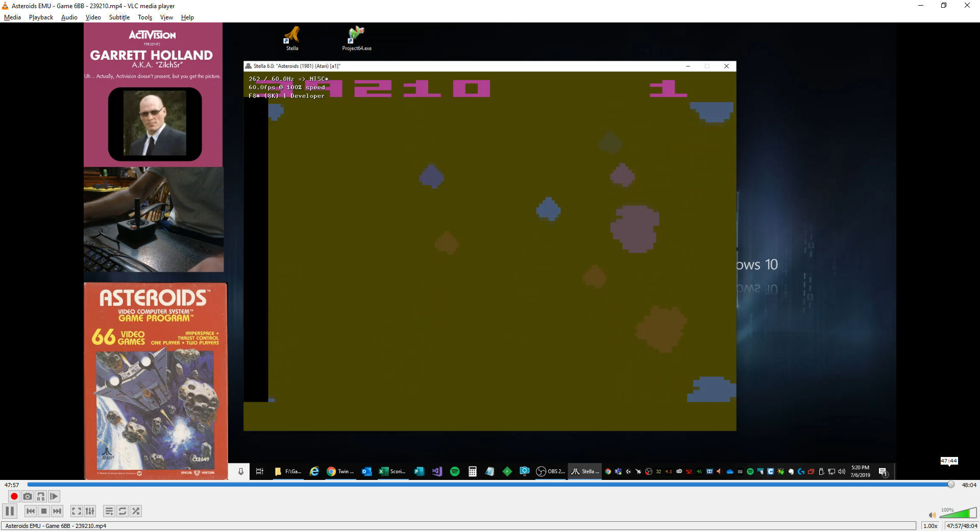
Task: Click the green volume slider
Action: 958,514
